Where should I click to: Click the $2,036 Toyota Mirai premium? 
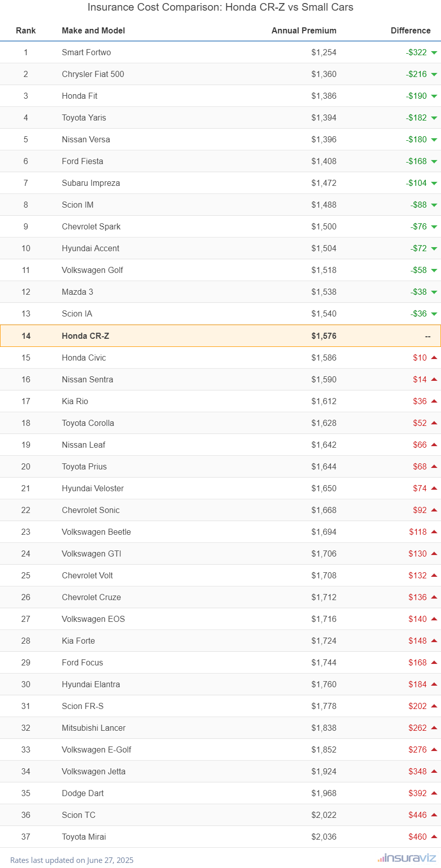pyautogui.click(x=324, y=837)
